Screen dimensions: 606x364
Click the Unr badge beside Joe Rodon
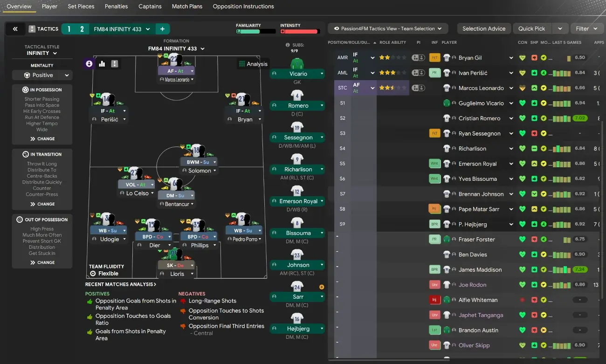pyautogui.click(x=434, y=285)
